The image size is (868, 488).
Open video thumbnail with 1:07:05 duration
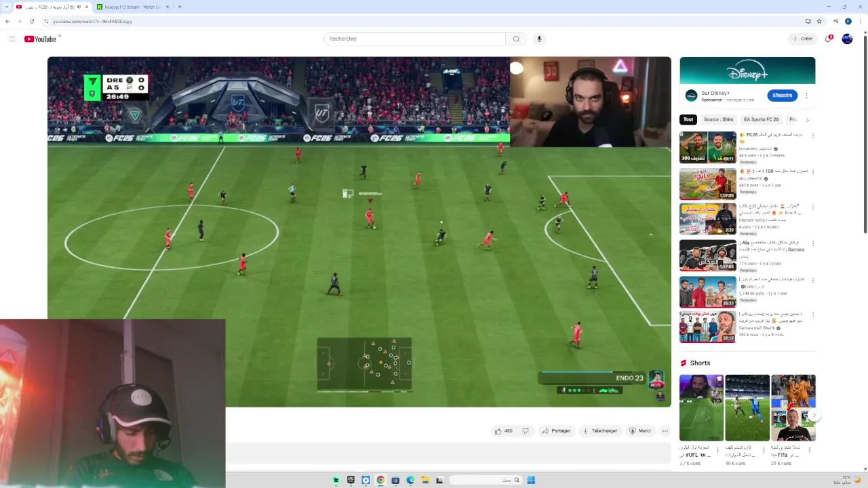[708, 184]
